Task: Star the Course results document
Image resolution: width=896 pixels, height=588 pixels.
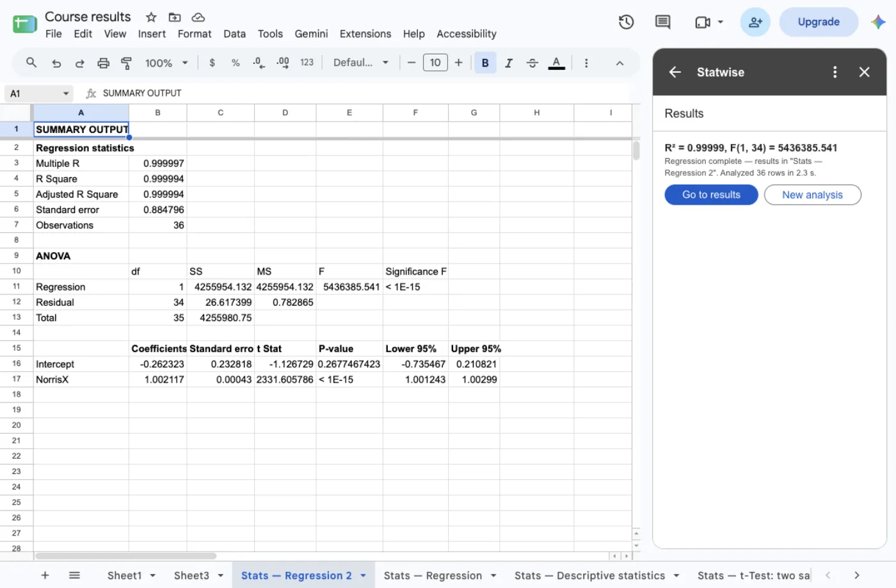Action: pyautogui.click(x=151, y=17)
